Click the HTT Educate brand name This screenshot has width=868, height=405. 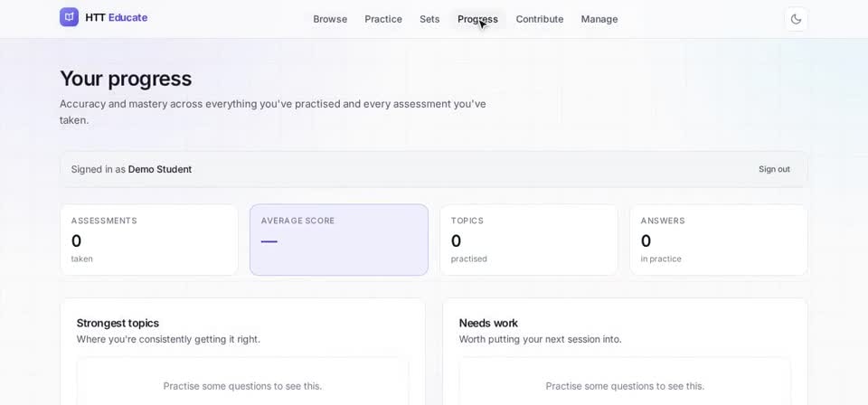point(117,18)
